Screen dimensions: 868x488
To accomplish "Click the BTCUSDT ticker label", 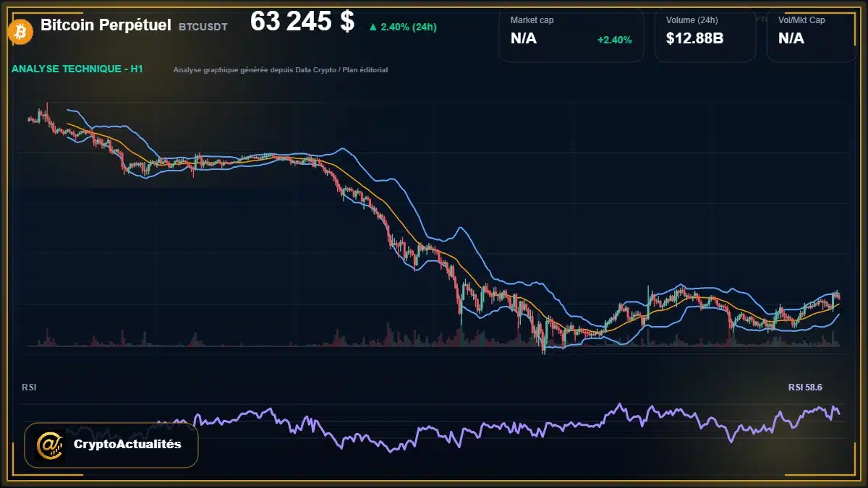I will tap(203, 27).
